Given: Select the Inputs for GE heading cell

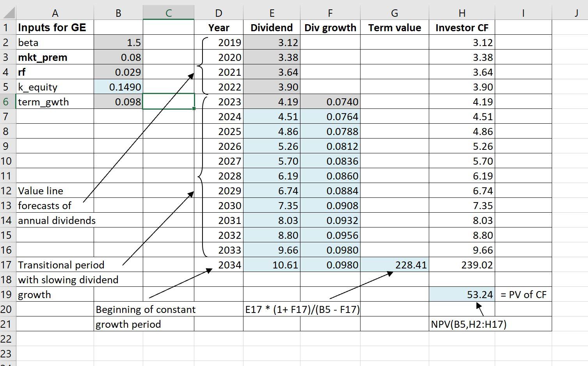Looking at the screenshot, I should [55, 27].
